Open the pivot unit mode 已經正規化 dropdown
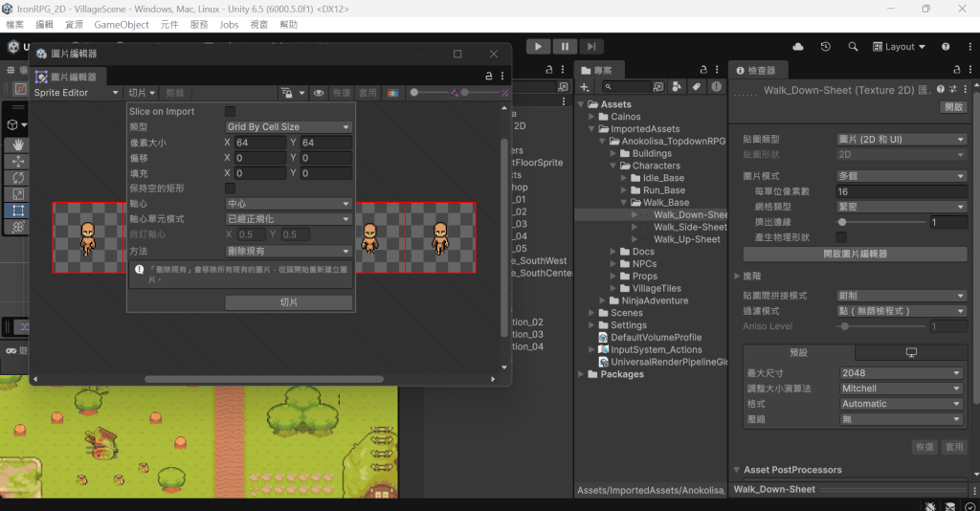Viewport: 980px width, 511px height. point(289,219)
